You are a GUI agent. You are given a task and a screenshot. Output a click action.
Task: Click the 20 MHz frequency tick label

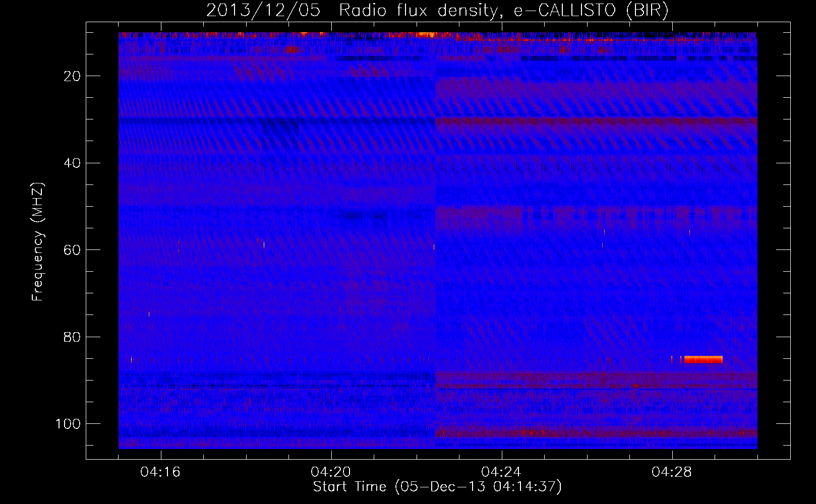click(x=73, y=76)
